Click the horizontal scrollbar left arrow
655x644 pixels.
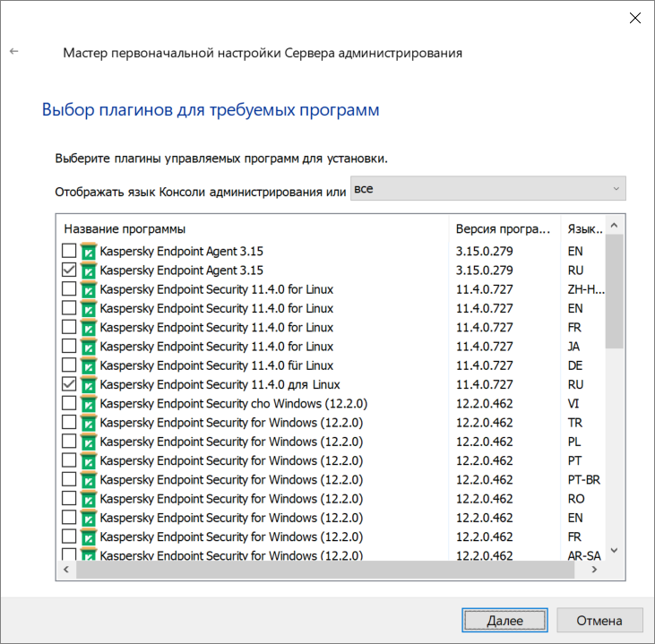click(66, 570)
